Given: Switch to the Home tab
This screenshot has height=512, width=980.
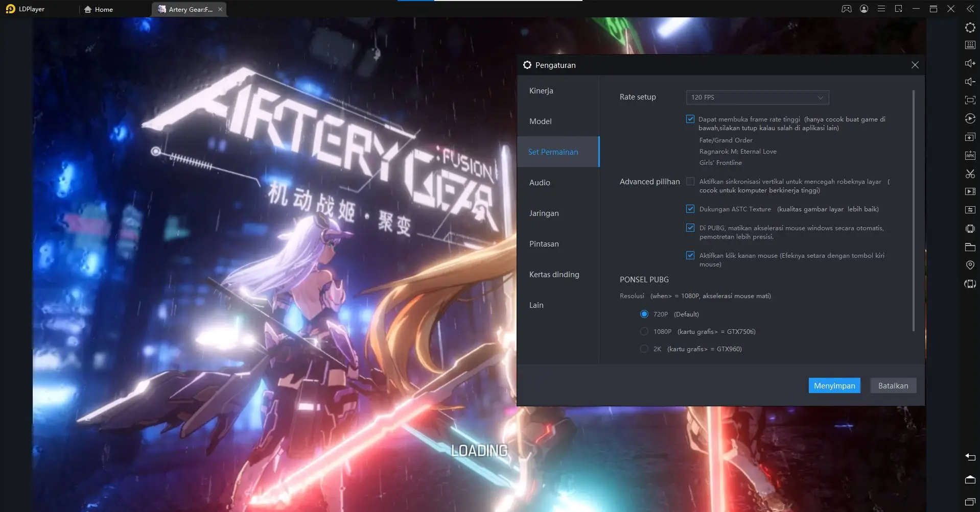Looking at the screenshot, I should [99, 9].
